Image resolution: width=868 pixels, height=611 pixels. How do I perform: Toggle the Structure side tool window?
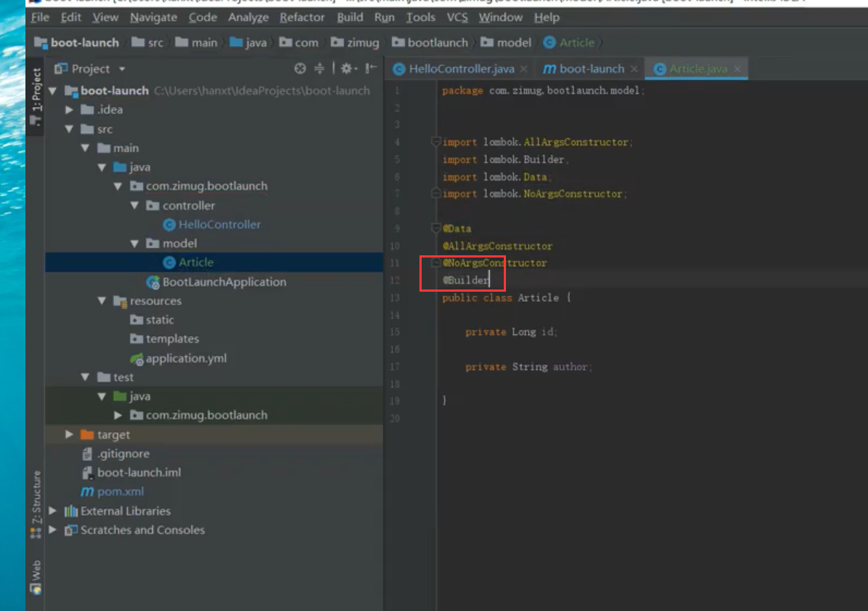coord(36,504)
